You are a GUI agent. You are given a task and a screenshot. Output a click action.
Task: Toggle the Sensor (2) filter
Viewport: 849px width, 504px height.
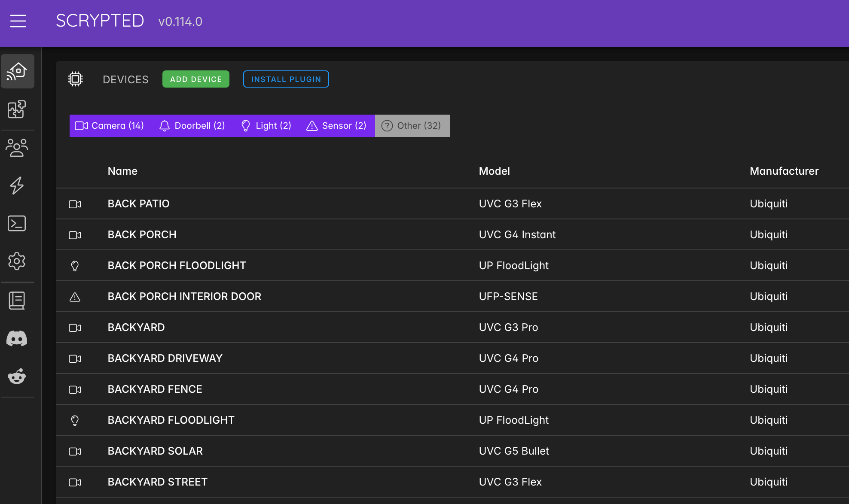tap(336, 126)
